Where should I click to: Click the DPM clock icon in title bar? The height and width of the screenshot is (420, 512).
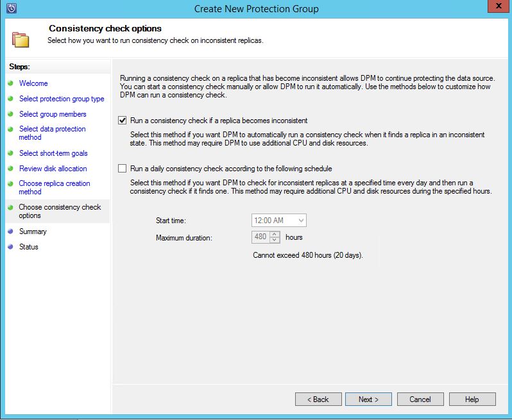click(12, 8)
